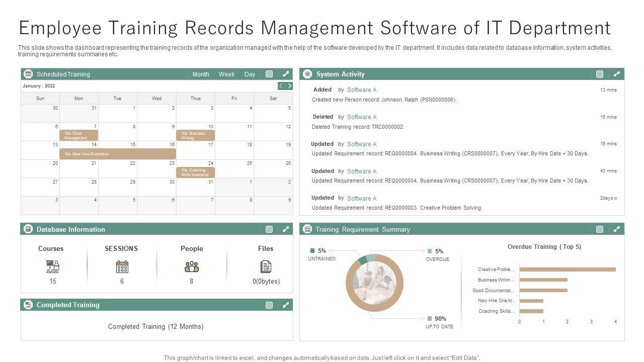This screenshot has height=362, width=644.
Task: Expand the Training Requirement Summary panel
Action: [x=617, y=229]
